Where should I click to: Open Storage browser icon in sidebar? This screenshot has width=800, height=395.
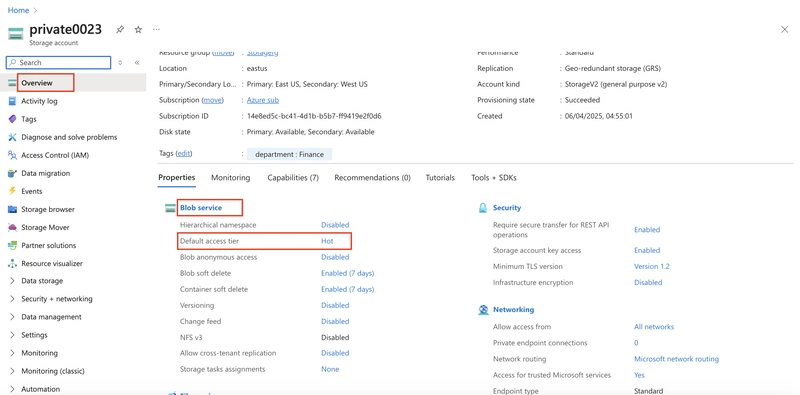(12, 209)
